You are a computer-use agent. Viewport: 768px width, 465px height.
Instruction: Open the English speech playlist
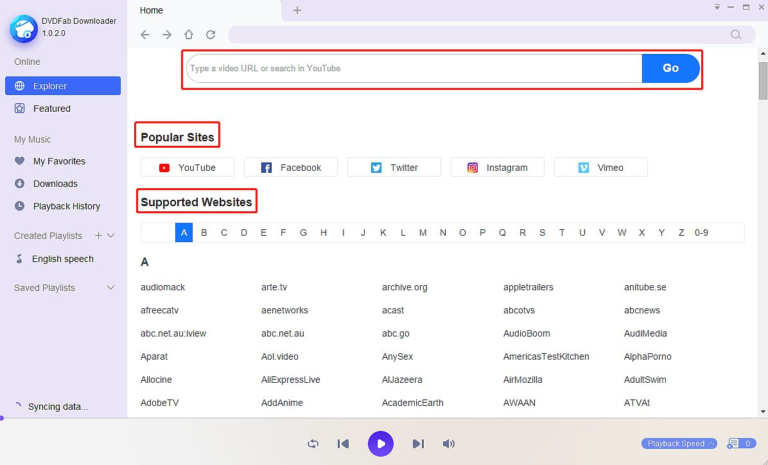pyautogui.click(x=63, y=259)
